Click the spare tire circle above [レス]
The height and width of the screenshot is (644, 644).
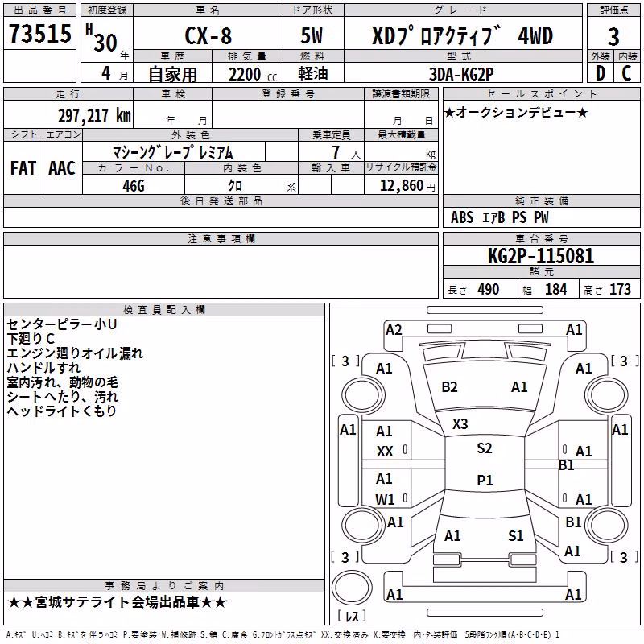(x=352, y=588)
